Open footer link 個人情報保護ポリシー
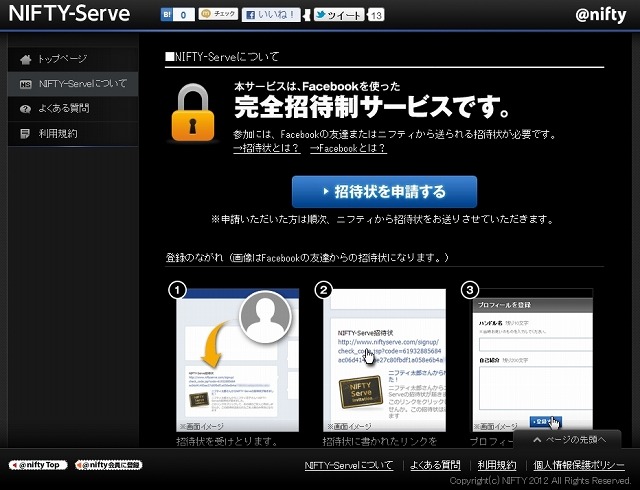The height and width of the screenshot is (490, 640). [579, 465]
